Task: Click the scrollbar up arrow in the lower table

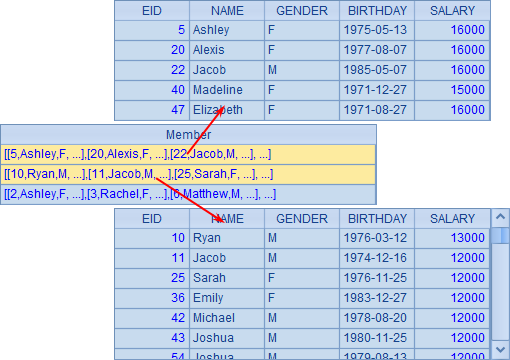Action: point(500,217)
